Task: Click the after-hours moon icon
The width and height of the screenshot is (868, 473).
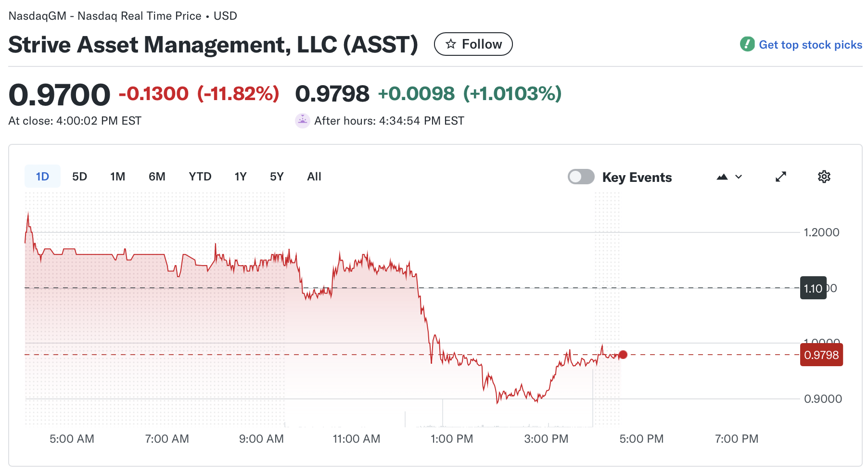Action: 302,121
